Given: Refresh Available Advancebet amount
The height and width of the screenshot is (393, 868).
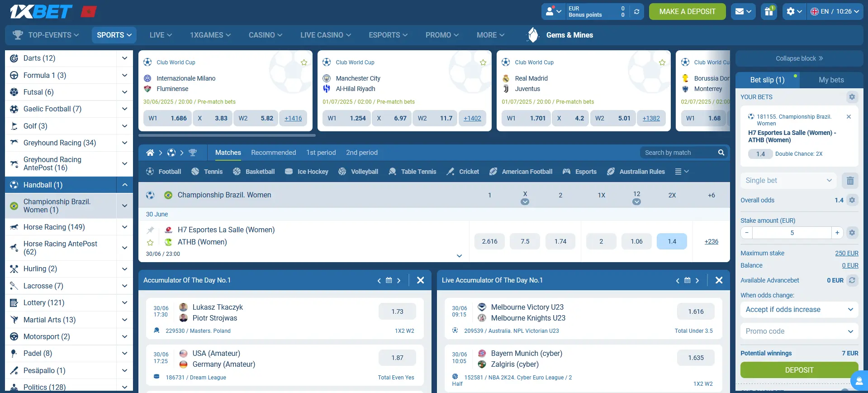Looking at the screenshot, I should tap(852, 280).
